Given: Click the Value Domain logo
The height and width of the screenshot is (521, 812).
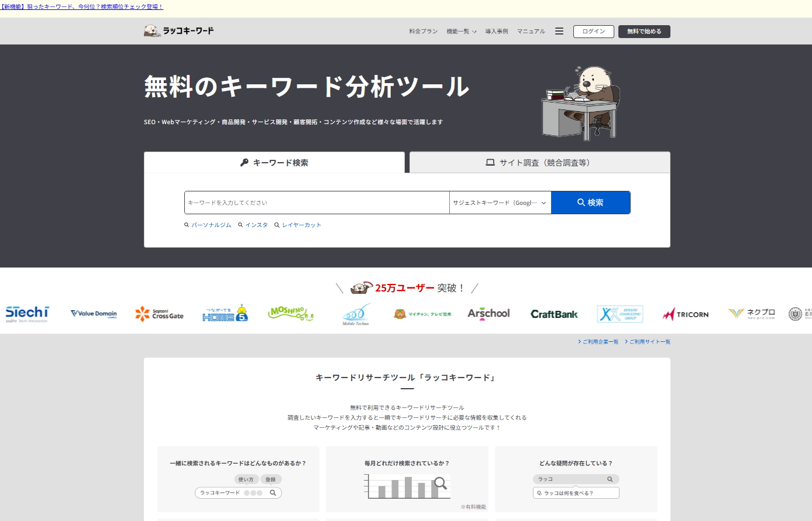Looking at the screenshot, I should [x=94, y=314].
